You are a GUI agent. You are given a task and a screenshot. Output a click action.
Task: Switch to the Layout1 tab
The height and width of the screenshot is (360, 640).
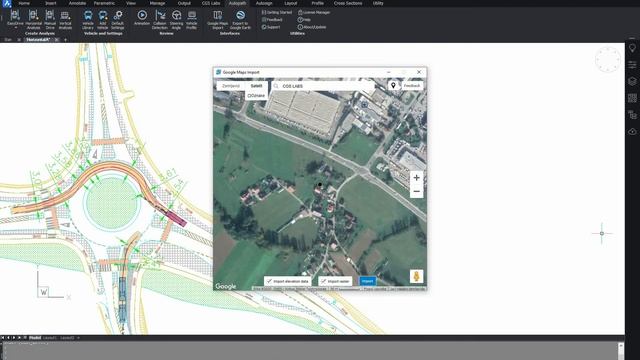[x=50, y=338]
